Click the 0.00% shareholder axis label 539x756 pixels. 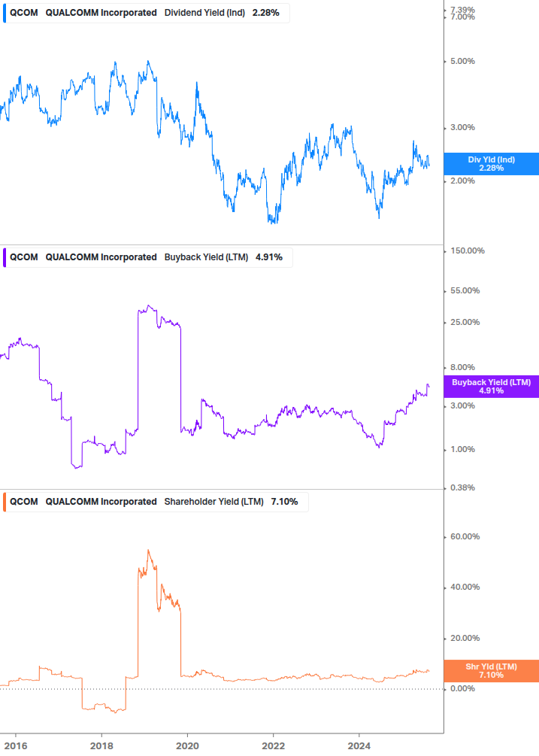[462, 689]
